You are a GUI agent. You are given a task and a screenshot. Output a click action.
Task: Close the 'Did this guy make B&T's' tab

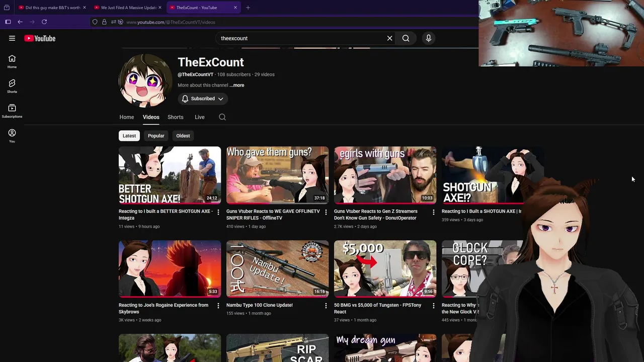[85, 8]
